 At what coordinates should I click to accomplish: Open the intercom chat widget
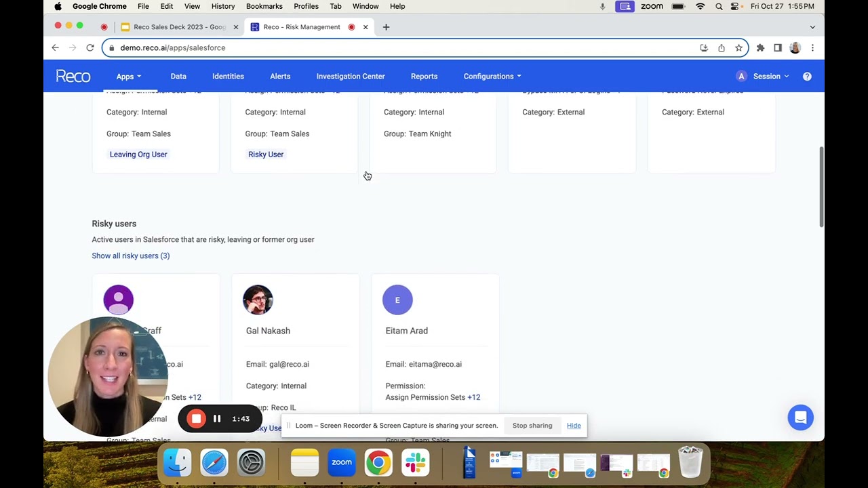pos(800,418)
